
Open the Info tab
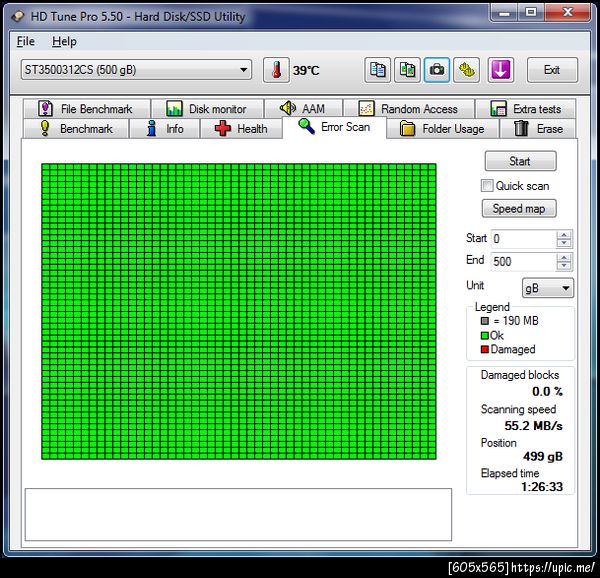(165, 129)
